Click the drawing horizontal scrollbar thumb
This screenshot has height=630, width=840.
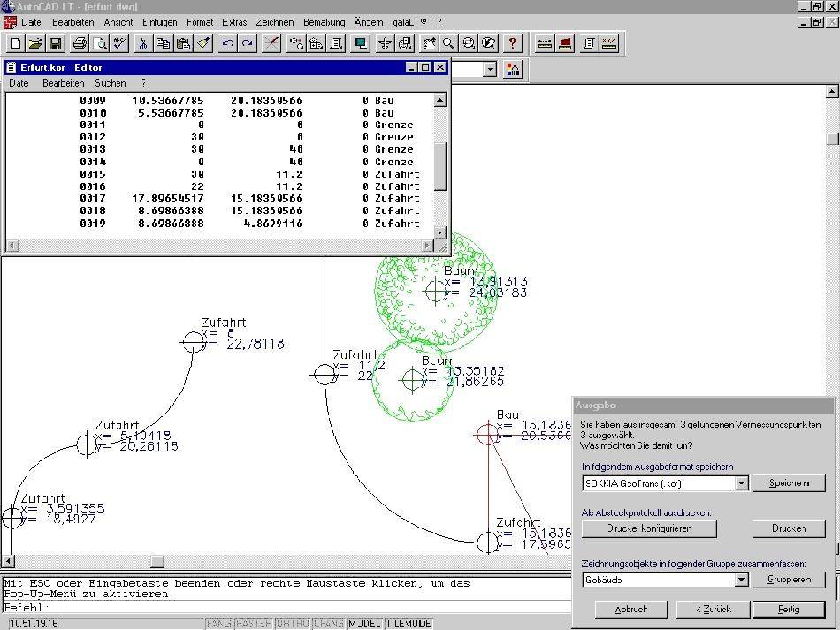coord(157,561)
